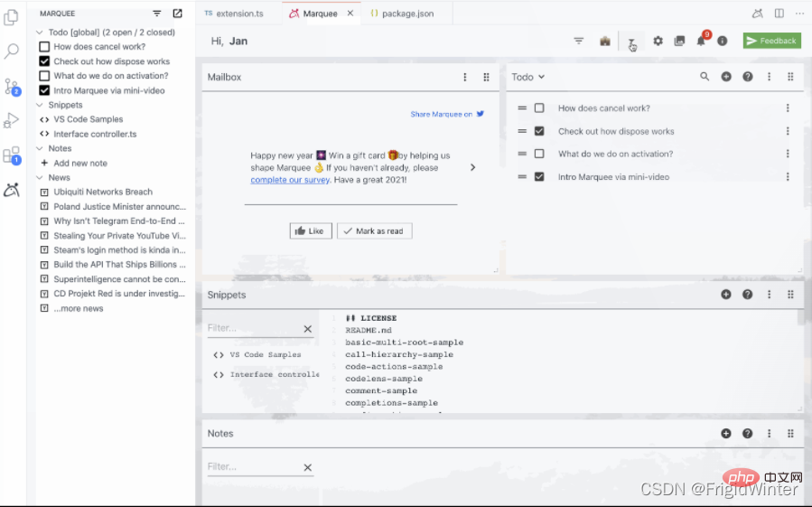Image resolution: width=812 pixels, height=507 pixels.
Task: Click the green Feedback button
Action: (x=771, y=41)
